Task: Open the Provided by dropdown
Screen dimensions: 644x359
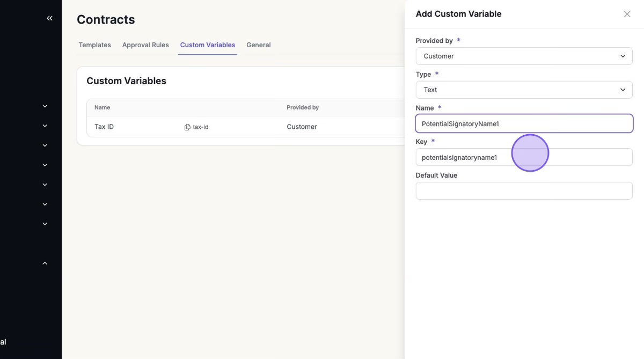Action: click(523, 56)
